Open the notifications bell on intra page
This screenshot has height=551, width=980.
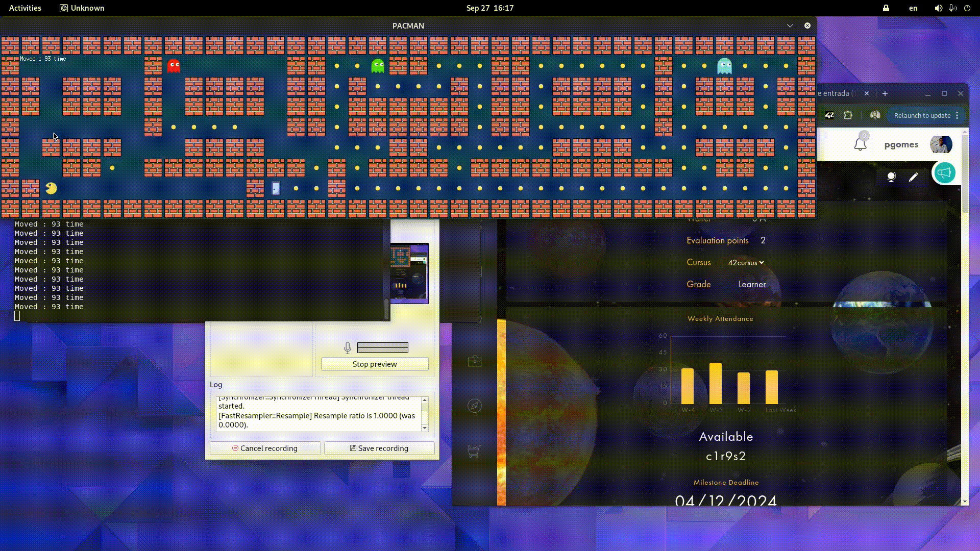pos(861,144)
